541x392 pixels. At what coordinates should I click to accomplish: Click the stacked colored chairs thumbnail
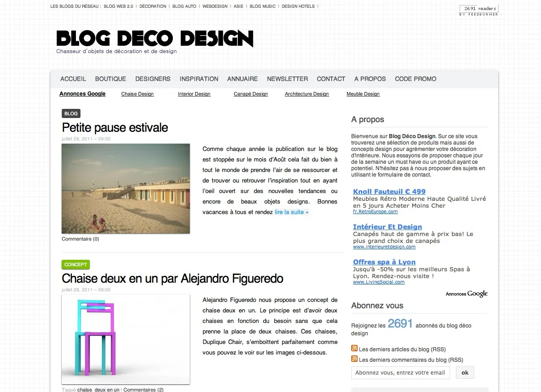pos(126,339)
